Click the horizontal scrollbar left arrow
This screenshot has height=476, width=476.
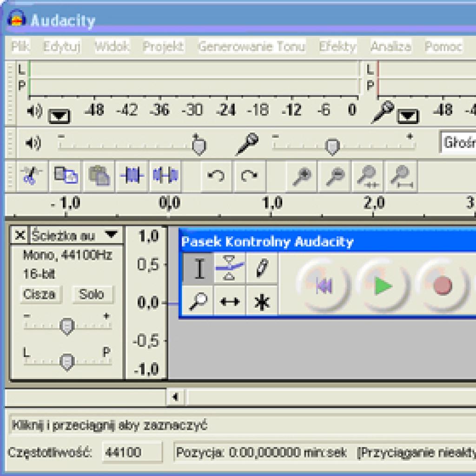175,397
